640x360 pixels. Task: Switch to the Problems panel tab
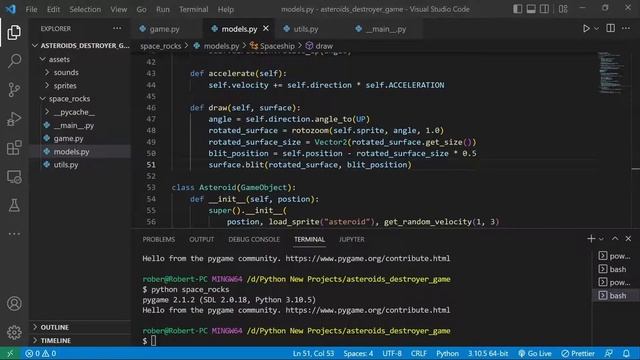(159, 240)
